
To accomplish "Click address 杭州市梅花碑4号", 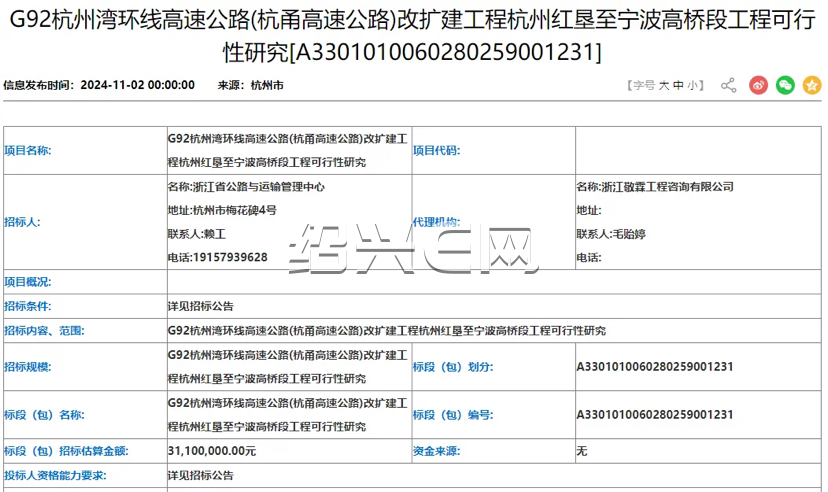I will (234, 210).
